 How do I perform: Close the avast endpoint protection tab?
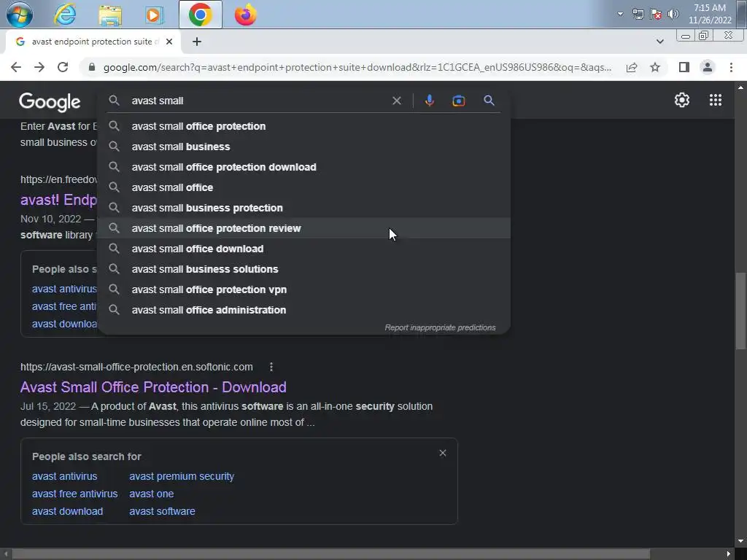point(169,42)
